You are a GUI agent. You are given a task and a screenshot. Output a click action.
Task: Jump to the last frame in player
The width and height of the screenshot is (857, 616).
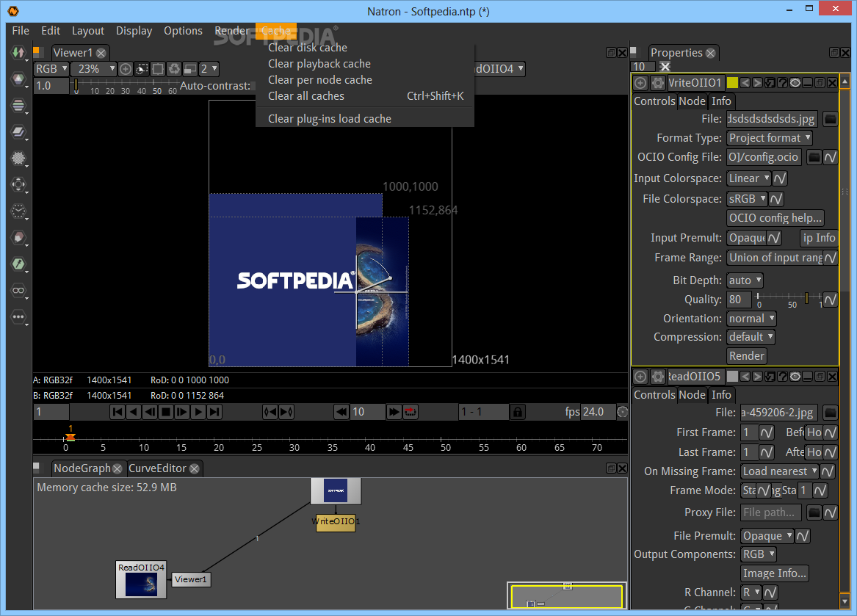[214, 412]
